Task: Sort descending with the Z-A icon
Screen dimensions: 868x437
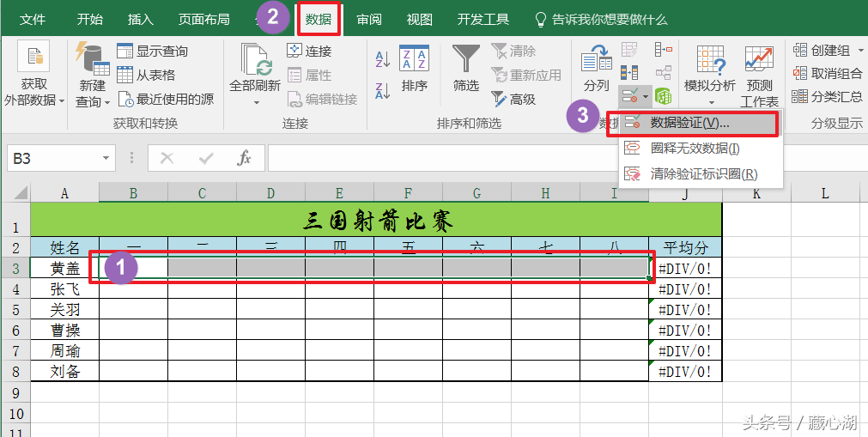Action: [383, 90]
